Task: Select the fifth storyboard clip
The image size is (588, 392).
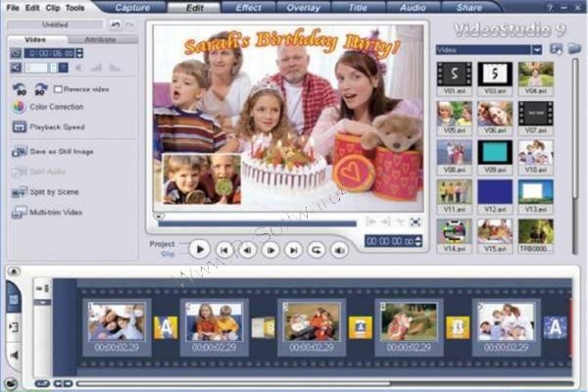Action: tap(507, 327)
